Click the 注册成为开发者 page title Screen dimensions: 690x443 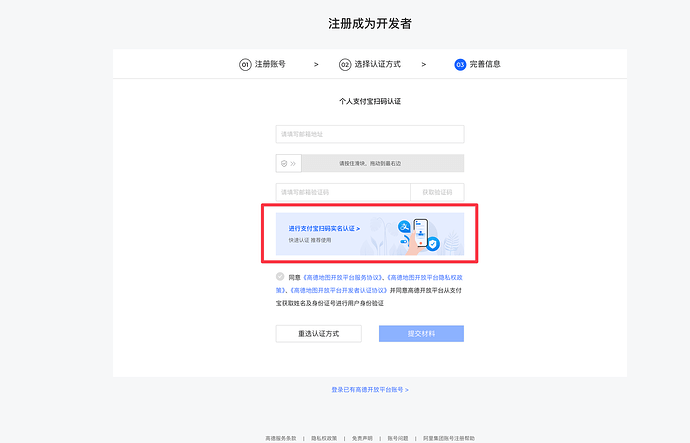370,24
